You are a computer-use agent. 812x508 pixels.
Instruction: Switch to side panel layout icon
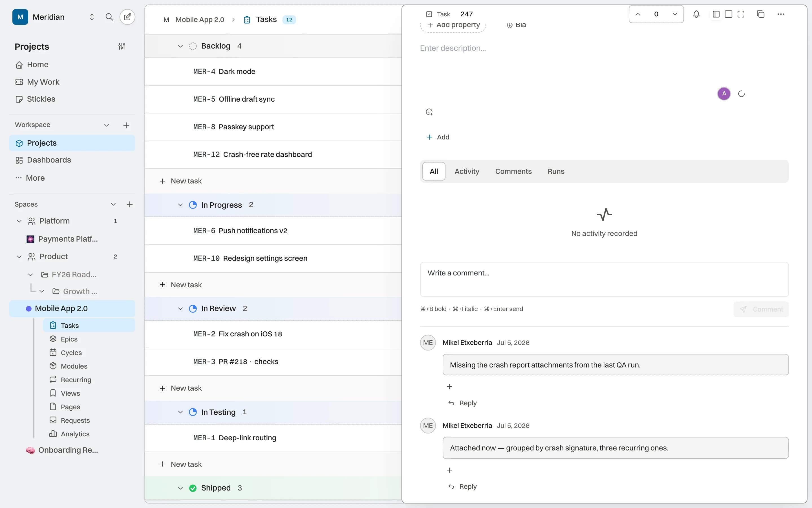pos(716,14)
